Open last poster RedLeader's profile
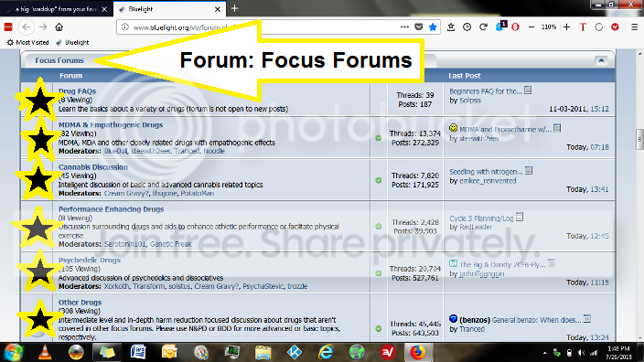 (476, 227)
